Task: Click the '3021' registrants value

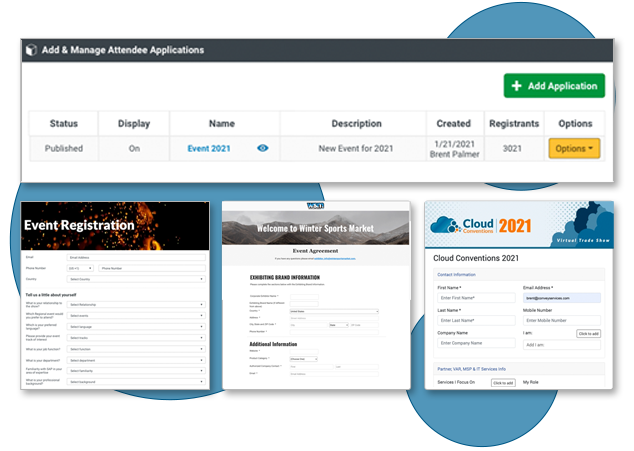Action: (x=512, y=148)
